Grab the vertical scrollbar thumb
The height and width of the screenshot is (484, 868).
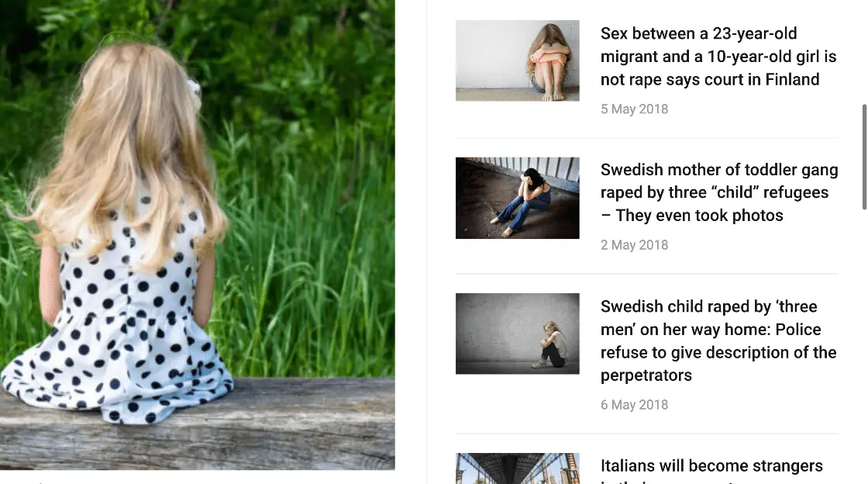click(864, 157)
